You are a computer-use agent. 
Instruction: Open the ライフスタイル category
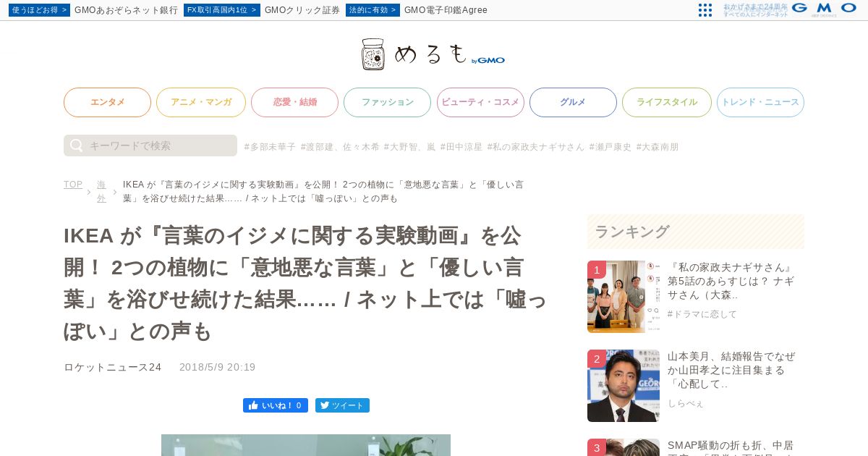click(667, 102)
